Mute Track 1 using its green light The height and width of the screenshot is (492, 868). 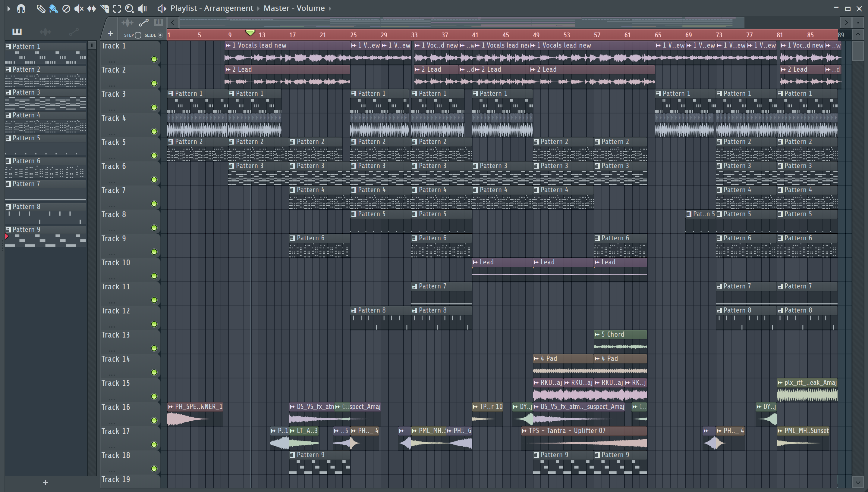click(154, 60)
